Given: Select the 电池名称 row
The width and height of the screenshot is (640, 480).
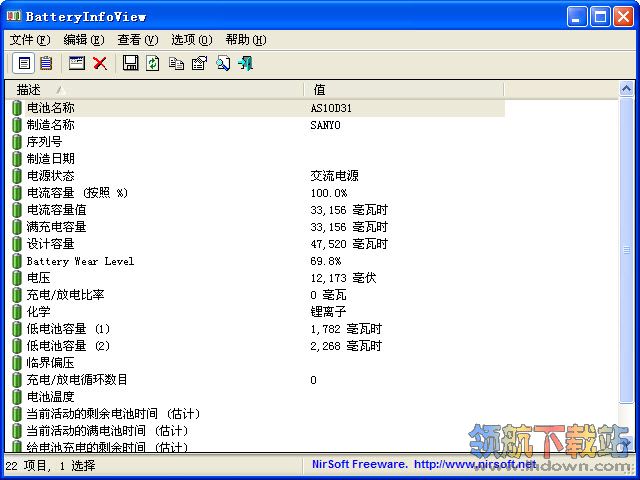Looking at the screenshot, I should (x=256, y=108).
